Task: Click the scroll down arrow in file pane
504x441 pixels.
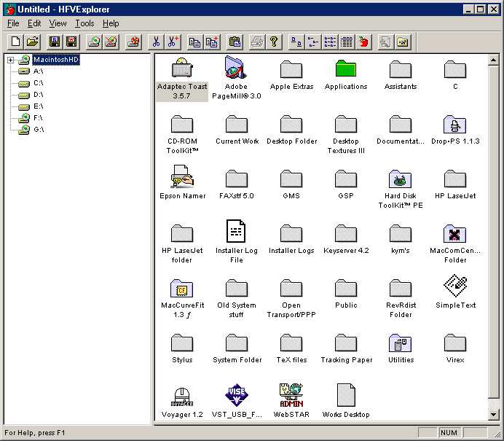Action: (x=493, y=414)
